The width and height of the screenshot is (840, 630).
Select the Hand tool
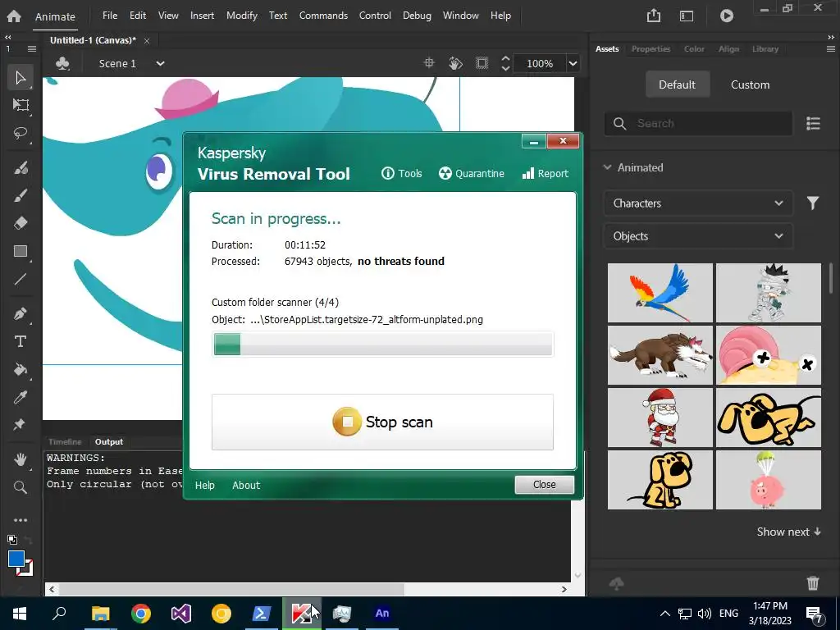tap(21, 459)
